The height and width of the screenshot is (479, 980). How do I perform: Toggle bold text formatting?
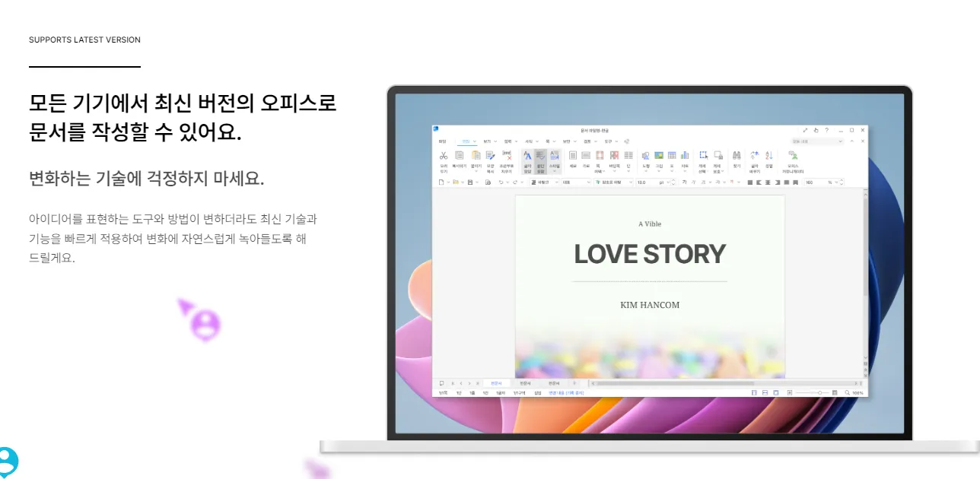pyautogui.click(x=686, y=181)
